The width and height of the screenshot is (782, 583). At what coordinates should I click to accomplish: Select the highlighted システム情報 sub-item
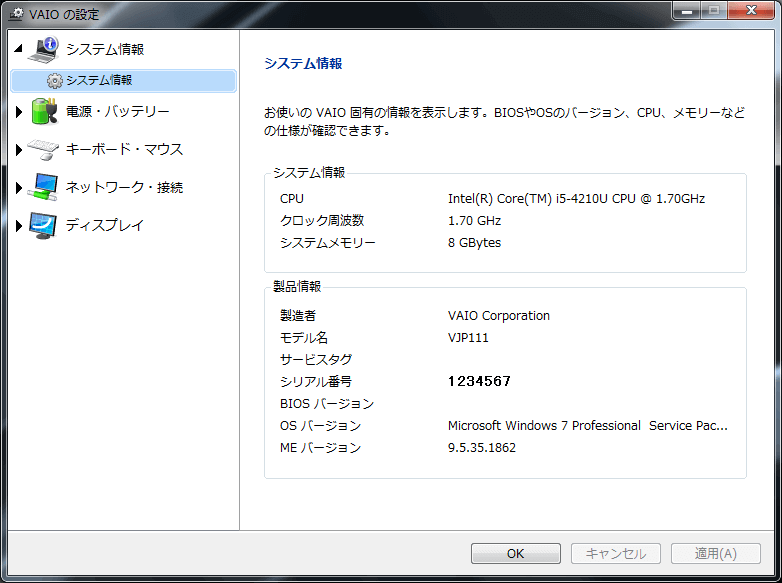click(x=123, y=80)
